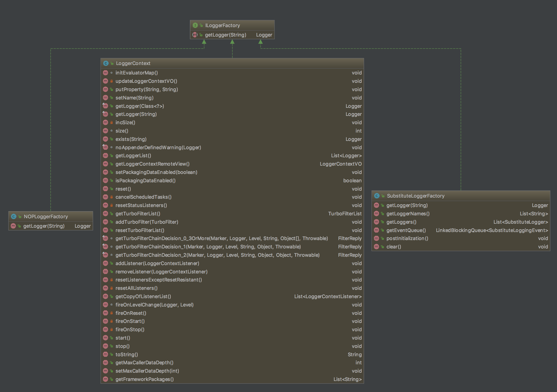
Task: Click the ILoggerFactory interface icon
Action: 195,25
